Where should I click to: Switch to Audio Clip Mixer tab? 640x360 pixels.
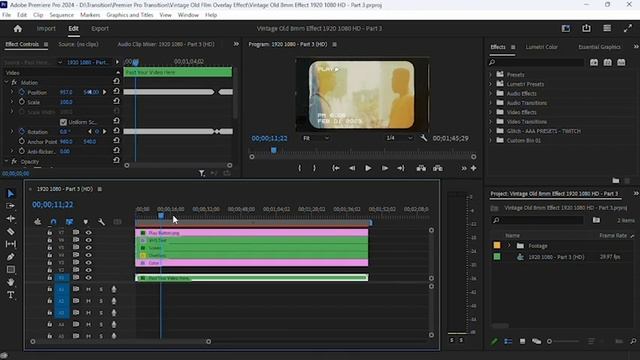click(x=166, y=44)
